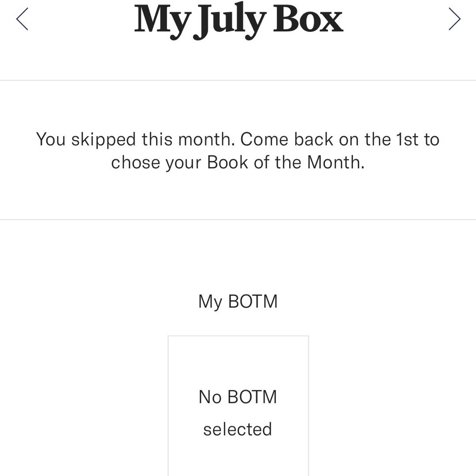Go to the previous month's box
Viewport: 476px width, 476px height.
(x=22, y=19)
